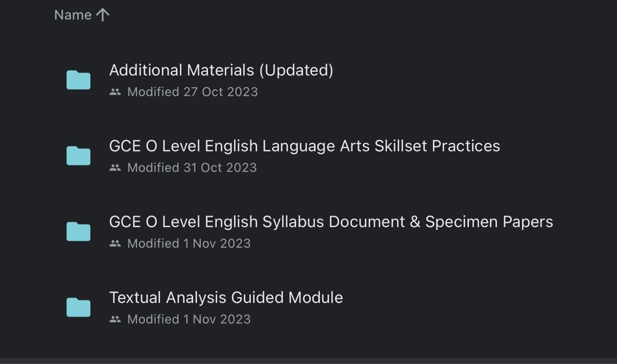Click the Textual Analysis Guided Module folder icon
The image size is (617, 364).
tap(78, 307)
